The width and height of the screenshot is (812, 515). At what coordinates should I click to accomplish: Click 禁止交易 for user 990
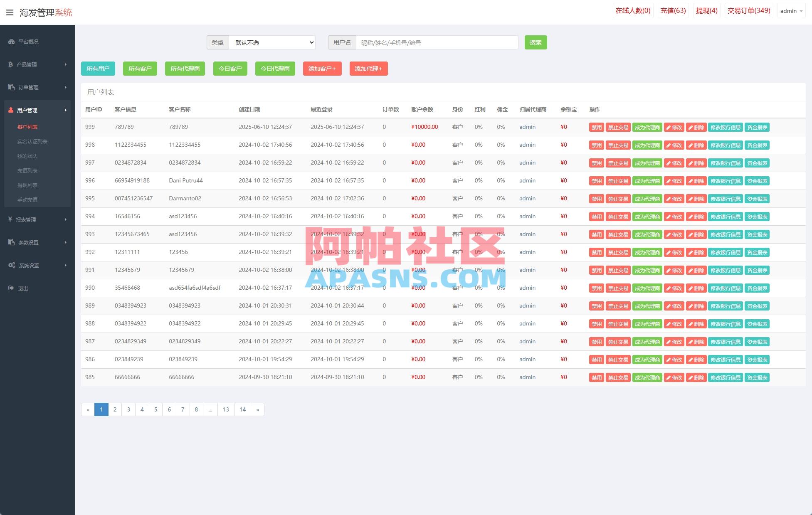618,288
